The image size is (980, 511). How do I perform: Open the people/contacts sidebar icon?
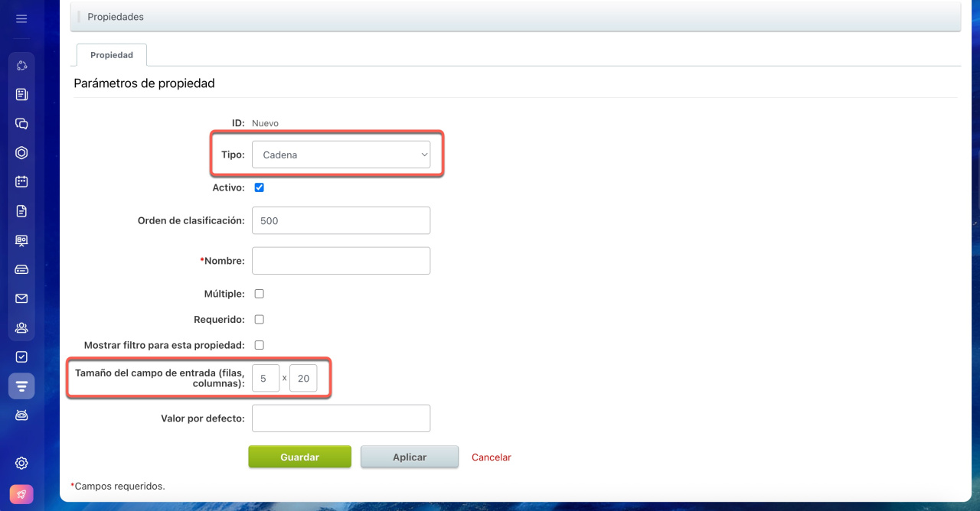click(21, 327)
